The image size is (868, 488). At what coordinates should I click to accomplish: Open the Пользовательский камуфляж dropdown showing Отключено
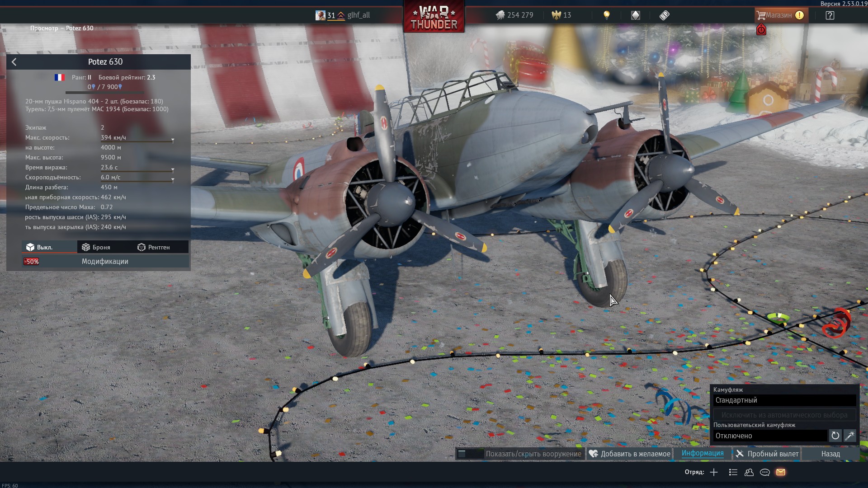(770, 436)
